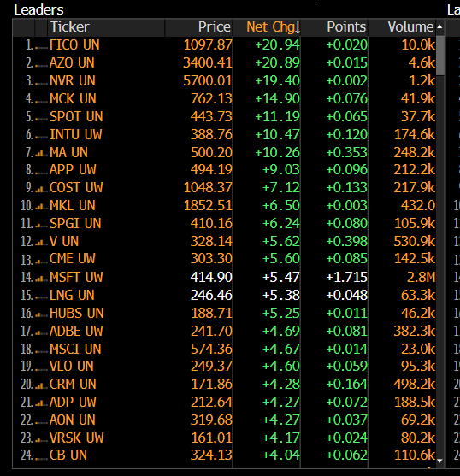Screen dimensions: 460x476
Task: Select the CB UN ticker
Action: pos(68,455)
